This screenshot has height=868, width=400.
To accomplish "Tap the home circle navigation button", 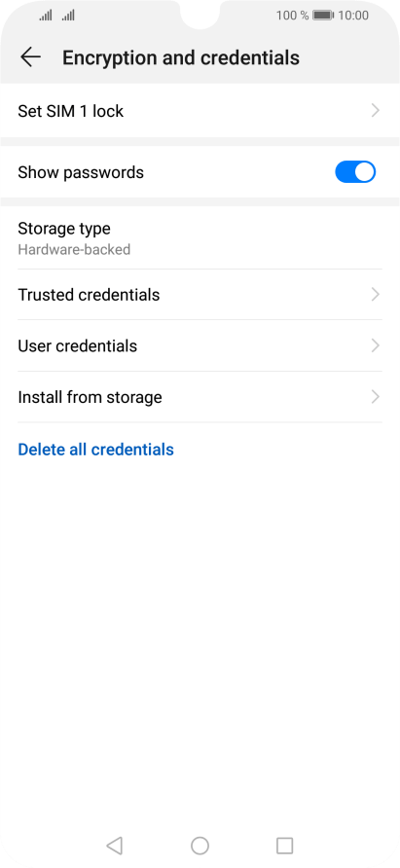I will click(x=200, y=846).
